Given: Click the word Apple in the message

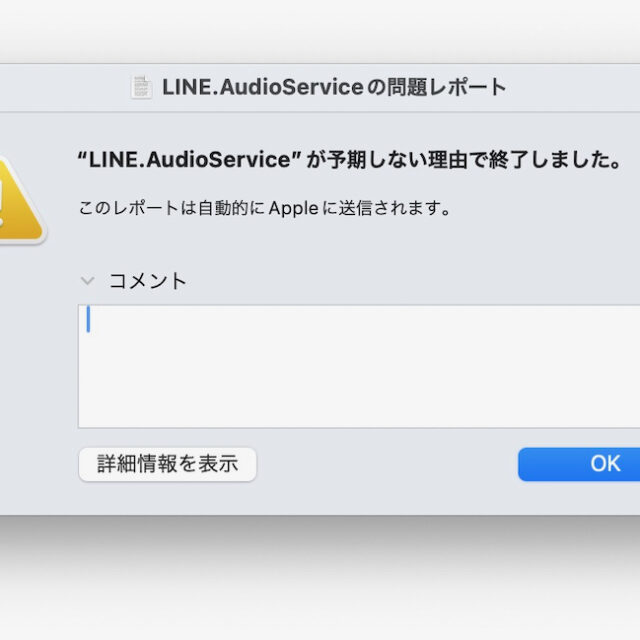Looking at the screenshot, I should tap(293, 209).
